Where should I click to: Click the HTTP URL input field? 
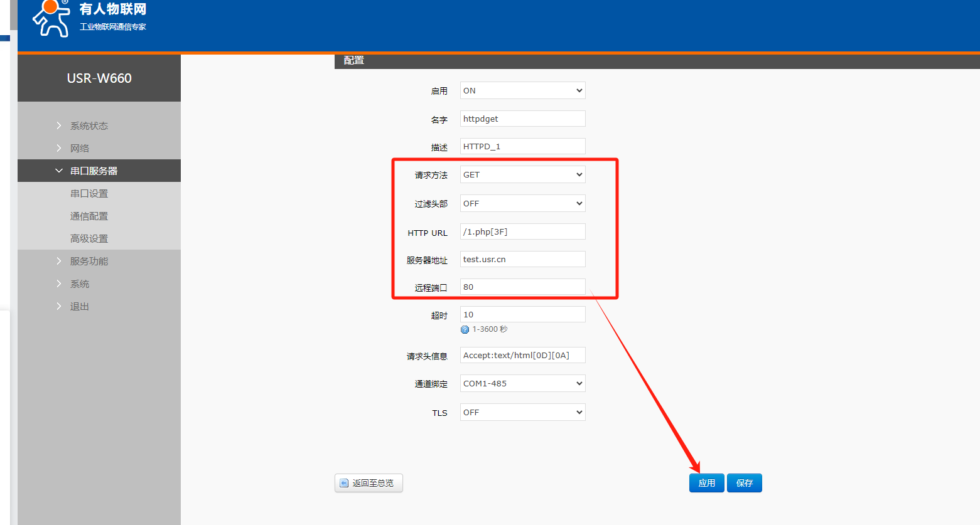[522, 231]
